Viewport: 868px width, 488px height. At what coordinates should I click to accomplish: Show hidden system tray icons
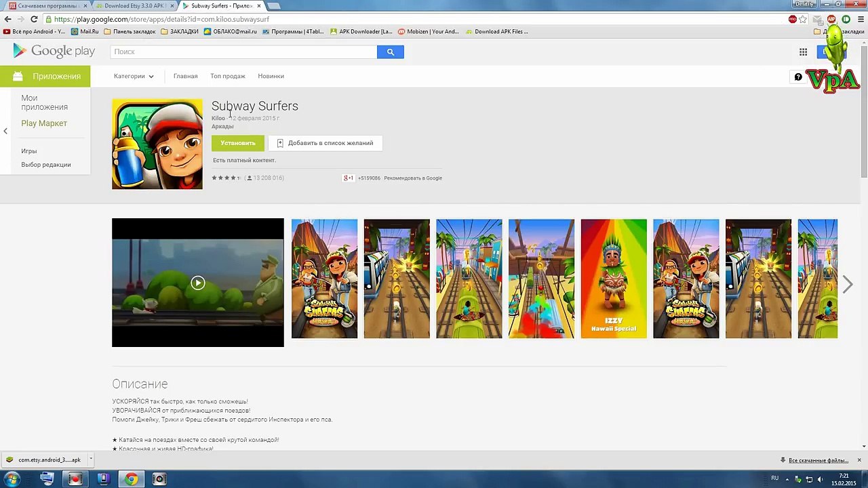[x=788, y=479]
